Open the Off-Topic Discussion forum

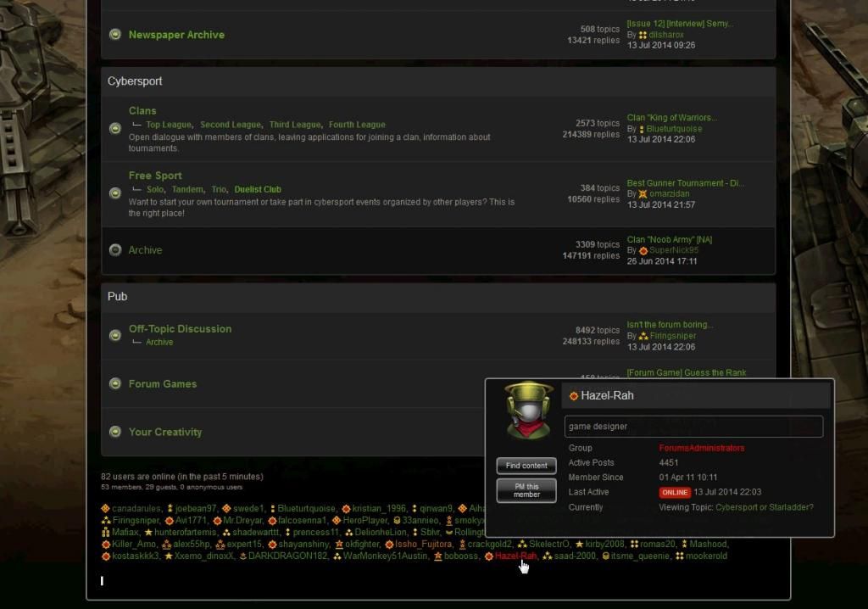click(180, 329)
